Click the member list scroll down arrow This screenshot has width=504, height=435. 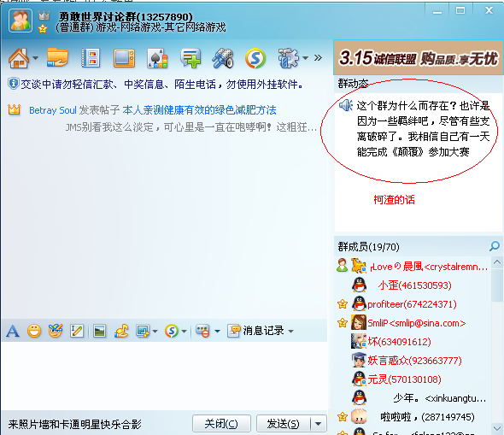pos(497,428)
